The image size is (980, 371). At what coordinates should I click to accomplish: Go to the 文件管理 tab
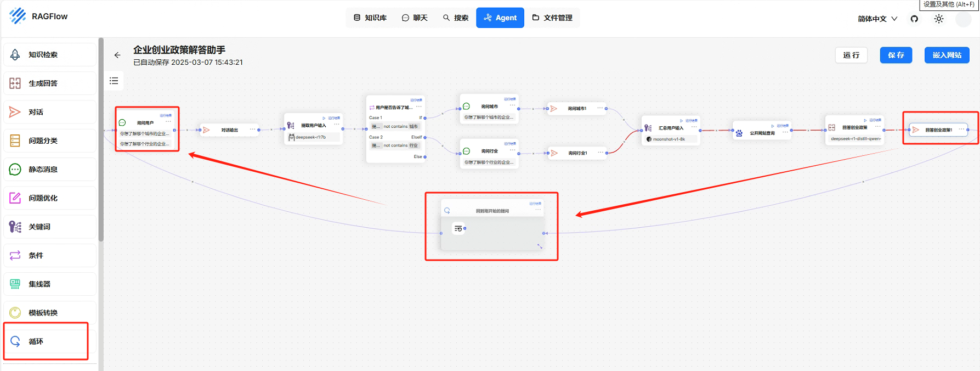point(552,18)
